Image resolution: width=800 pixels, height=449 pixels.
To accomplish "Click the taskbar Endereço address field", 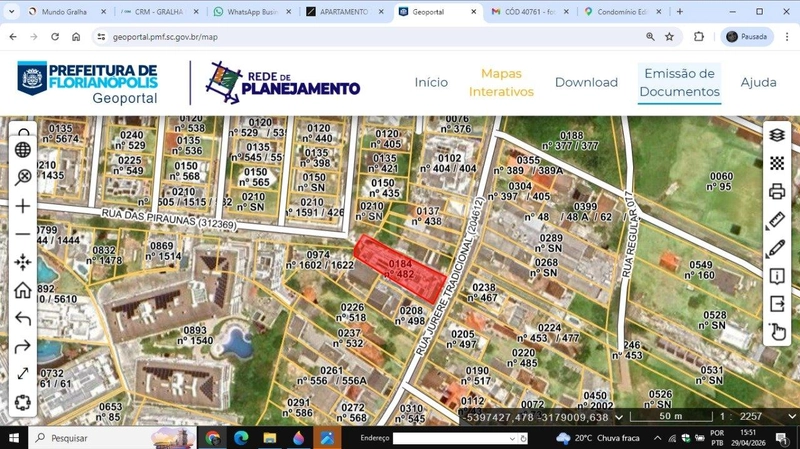I will tap(455, 438).
